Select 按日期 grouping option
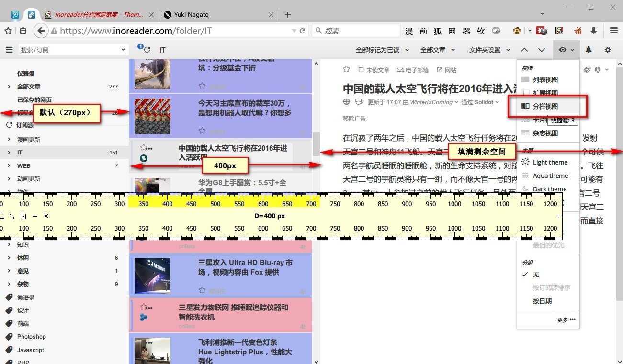Viewport: 623px width, 364px height. tap(542, 301)
